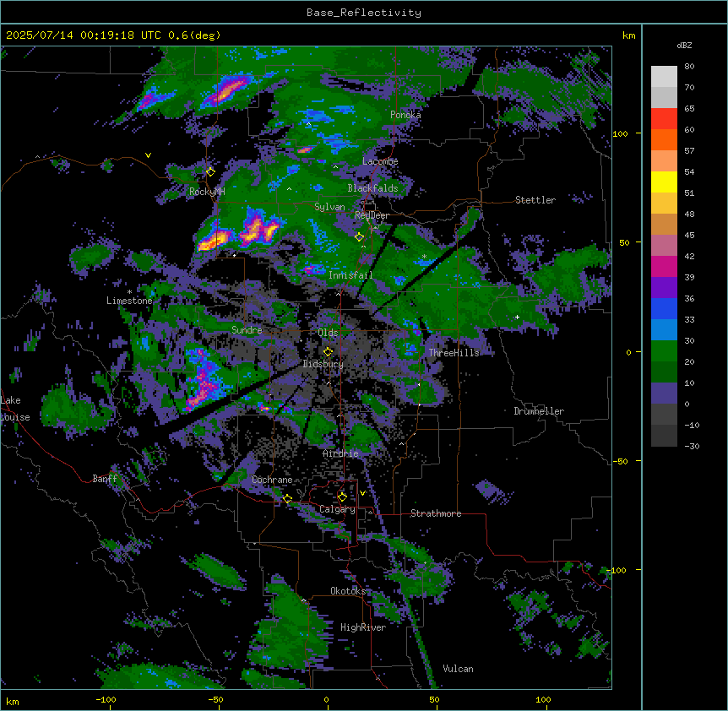Viewport: 728px width, 711px height.
Task: Click the km label at bottom left
Action: coord(13,702)
